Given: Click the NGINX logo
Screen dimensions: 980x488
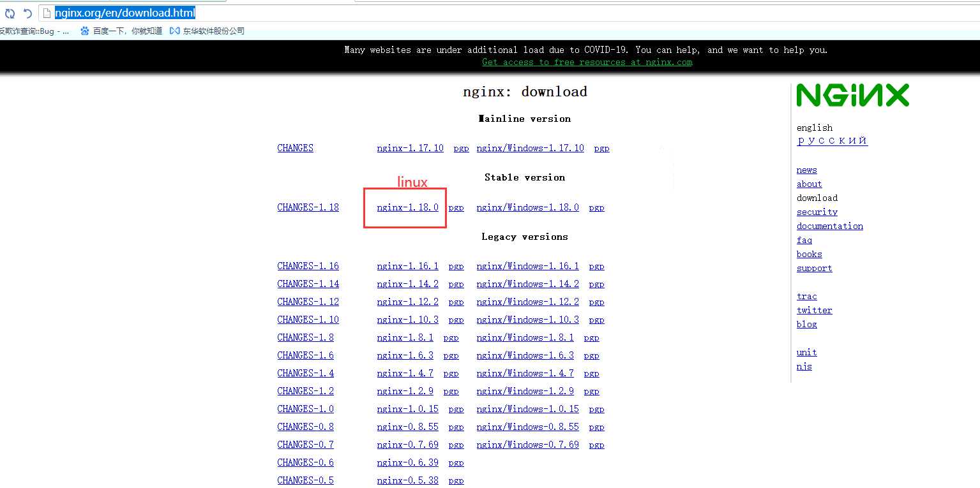Looking at the screenshot, I should (x=852, y=95).
